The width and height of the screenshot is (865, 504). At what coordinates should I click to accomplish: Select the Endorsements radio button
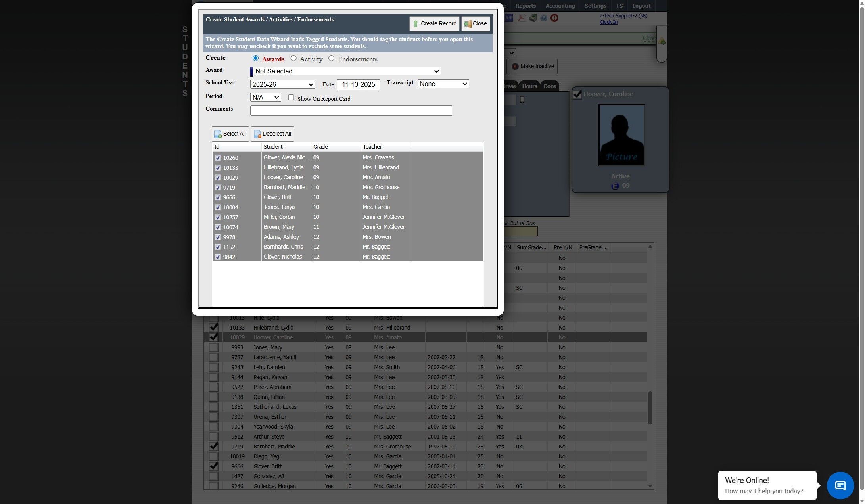click(332, 58)
